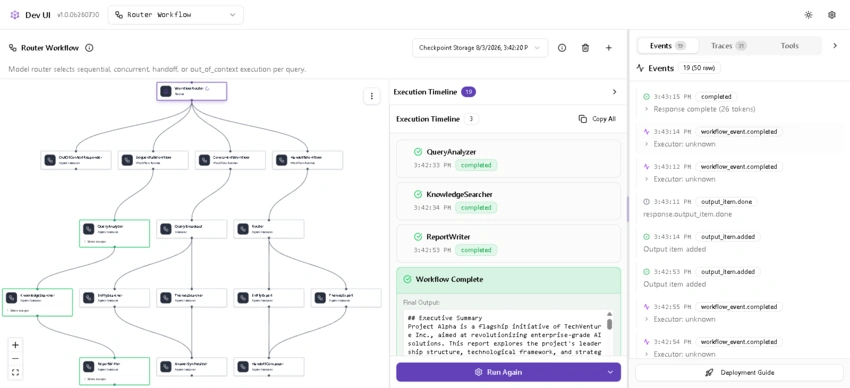Click the Execution Timeline '3' count badge
Image resolution: width=850 pixels, height=388 pixels.
pos(471,119)
